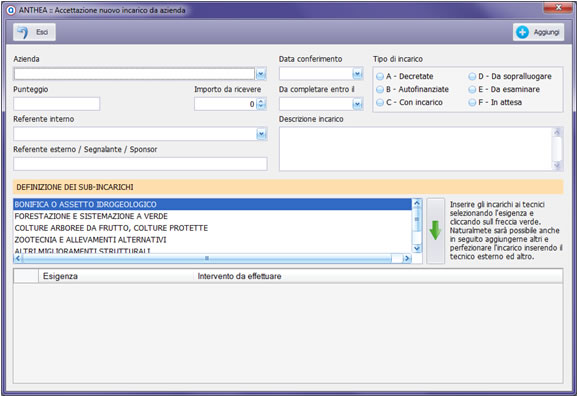Select FORESTAZIONE E SISTEMAZIONE A VERDE row
Screen dimensions: 577x396
[212, 216]
